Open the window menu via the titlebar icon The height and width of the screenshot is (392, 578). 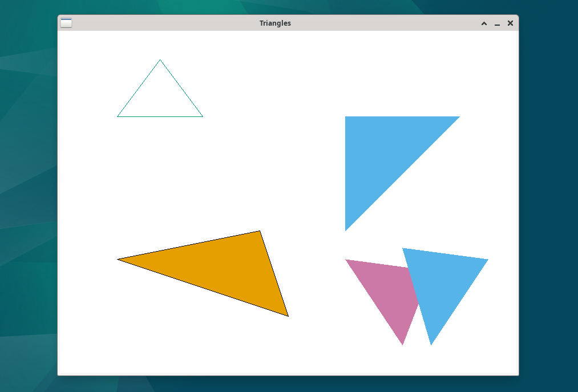tap(66, 23)
